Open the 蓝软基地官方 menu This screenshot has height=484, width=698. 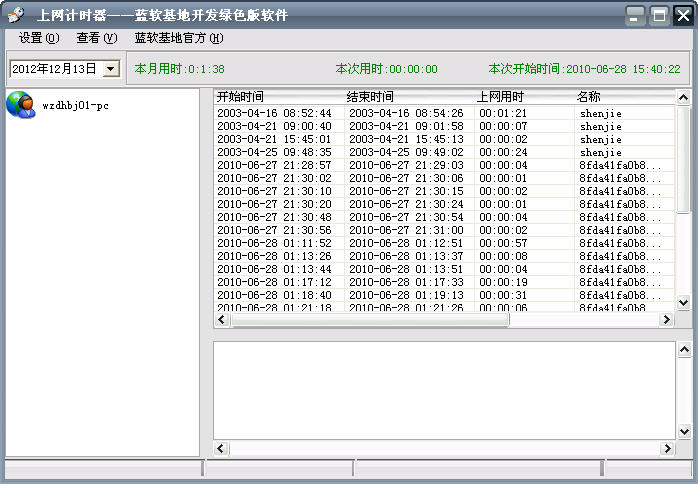[179, 38]
